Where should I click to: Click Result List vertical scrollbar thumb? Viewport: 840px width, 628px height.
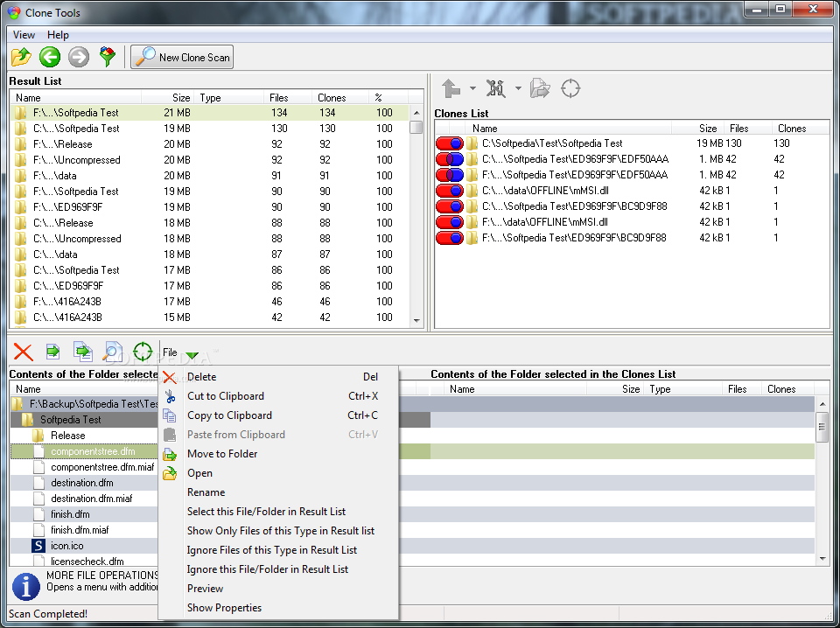416,128
